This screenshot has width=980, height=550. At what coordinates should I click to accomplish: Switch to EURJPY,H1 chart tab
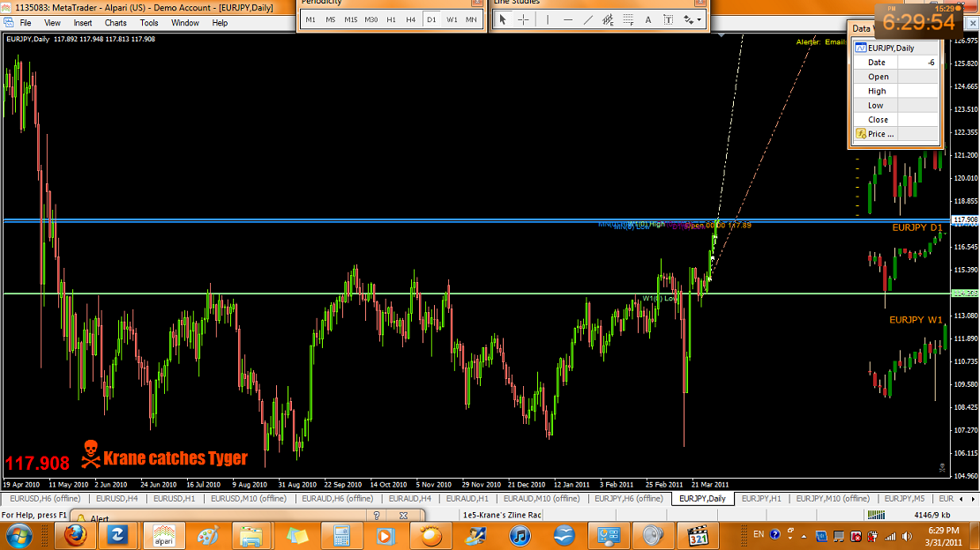pyautogui.click(x=761, y=498)
